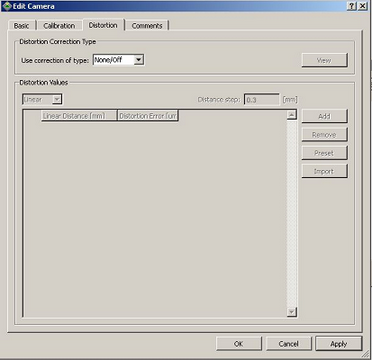
Task: Click the Distance step input field
Action: click(x=262, y=99)
